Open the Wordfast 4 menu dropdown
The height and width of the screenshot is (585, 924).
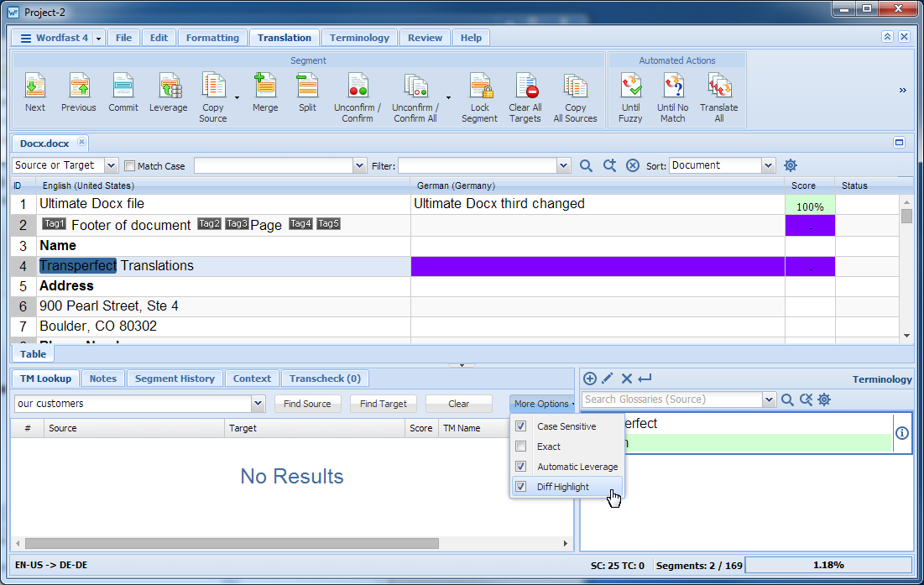click(x=99, y=38)
